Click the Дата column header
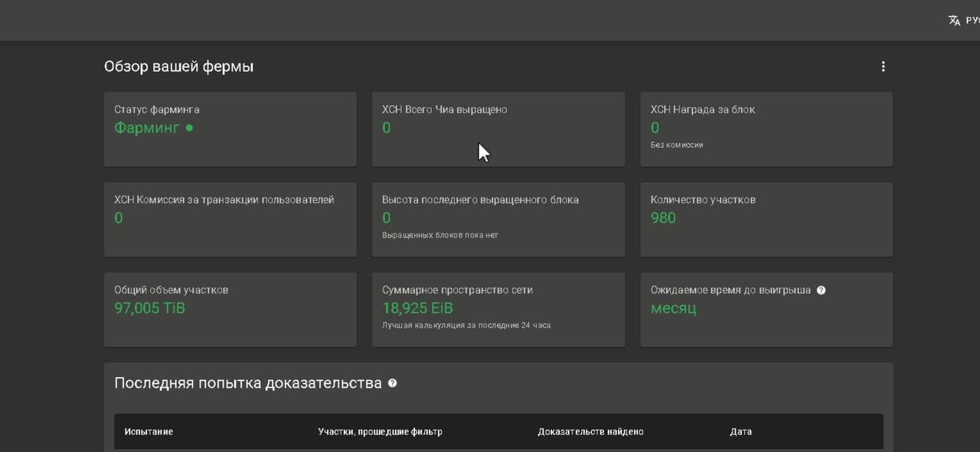 coord(741,431)
